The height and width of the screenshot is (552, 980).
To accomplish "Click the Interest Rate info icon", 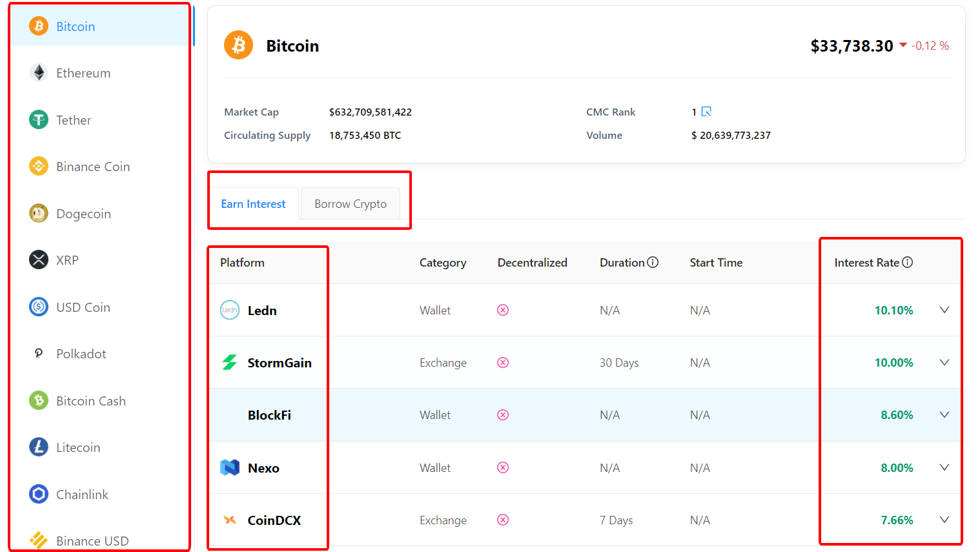I will (x=907, y=262).
